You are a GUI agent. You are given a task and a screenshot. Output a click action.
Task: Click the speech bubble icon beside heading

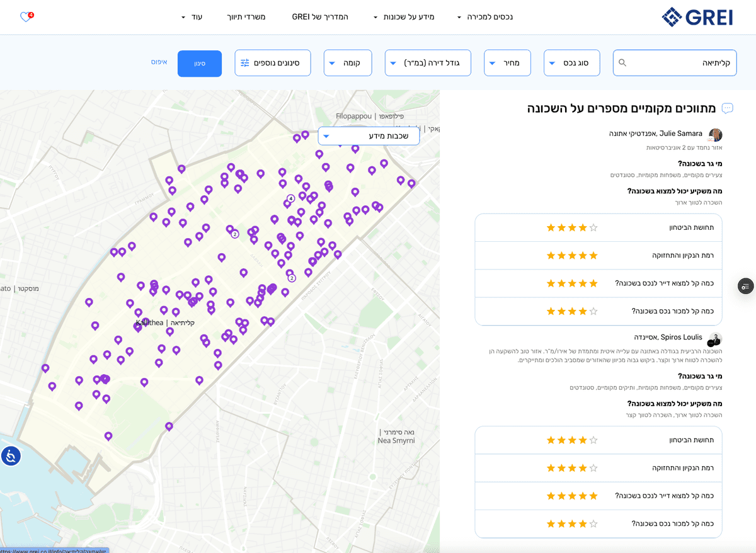[x=727, y=108]
